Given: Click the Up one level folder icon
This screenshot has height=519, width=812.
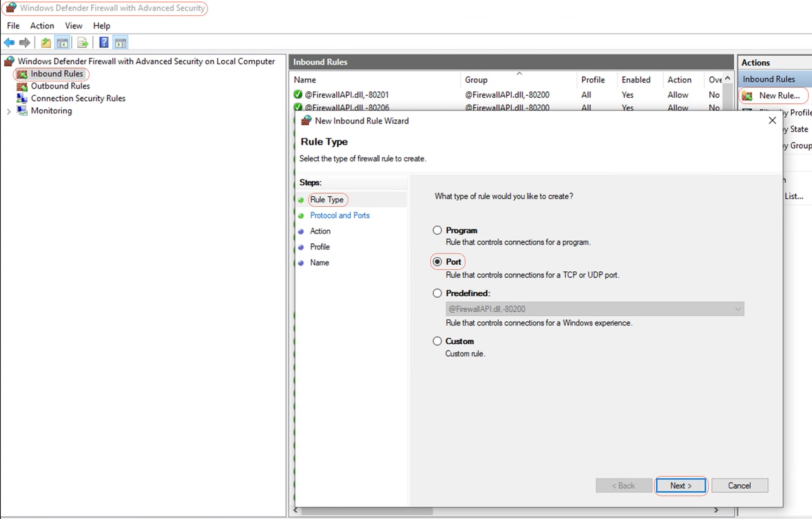Looking at the screenshot, I should (x=46, y=43).
